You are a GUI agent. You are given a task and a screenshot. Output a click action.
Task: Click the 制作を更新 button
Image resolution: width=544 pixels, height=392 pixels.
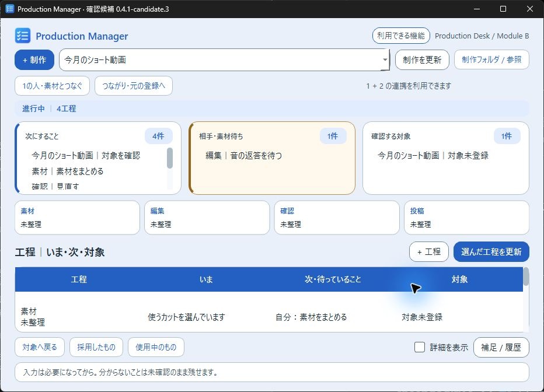pos(422,60)
